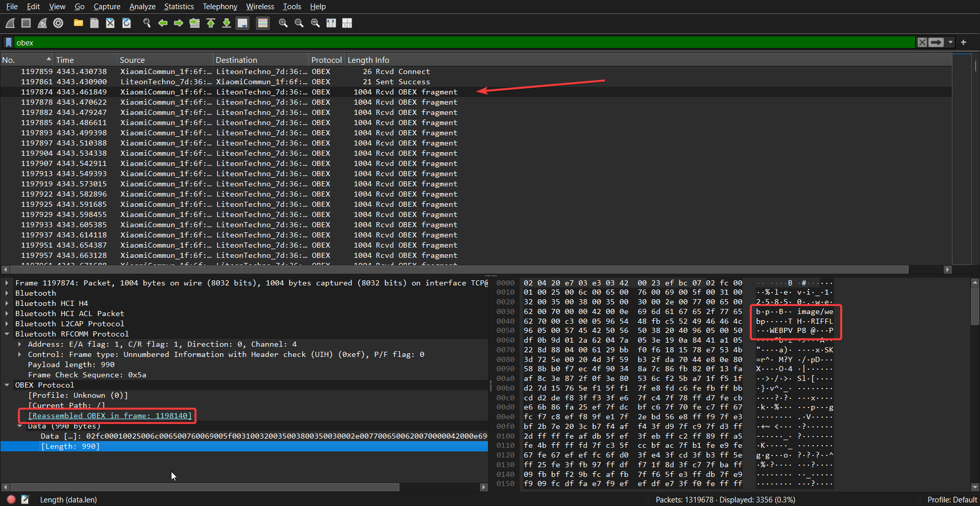The width and height of the screenshot is (980, 506).
Task: Save the capture file
Action: pos(94,23)
